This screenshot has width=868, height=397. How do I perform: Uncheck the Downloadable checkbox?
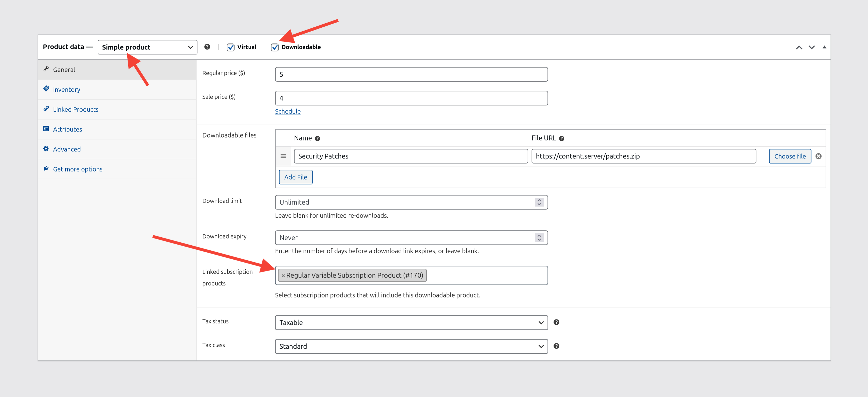(x=275, y=47)
